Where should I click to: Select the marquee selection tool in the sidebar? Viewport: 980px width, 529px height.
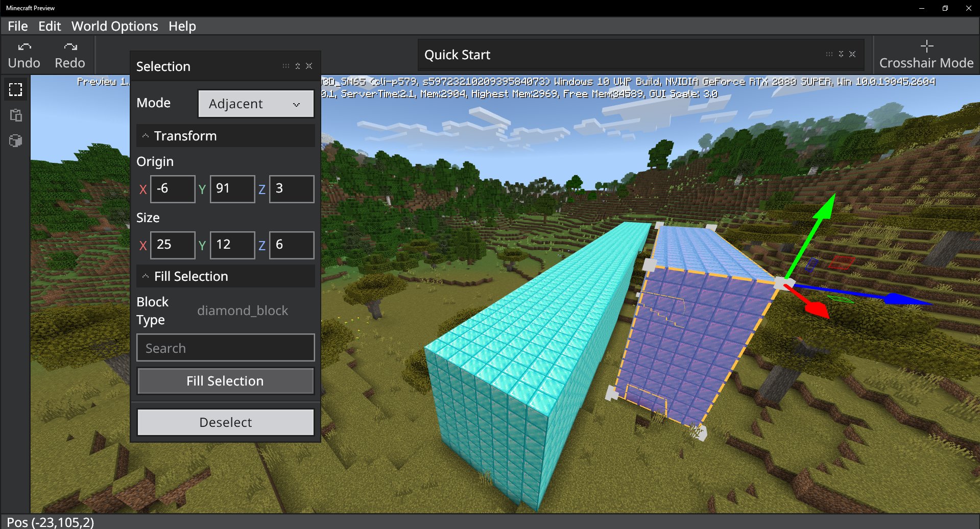[15, 89]
